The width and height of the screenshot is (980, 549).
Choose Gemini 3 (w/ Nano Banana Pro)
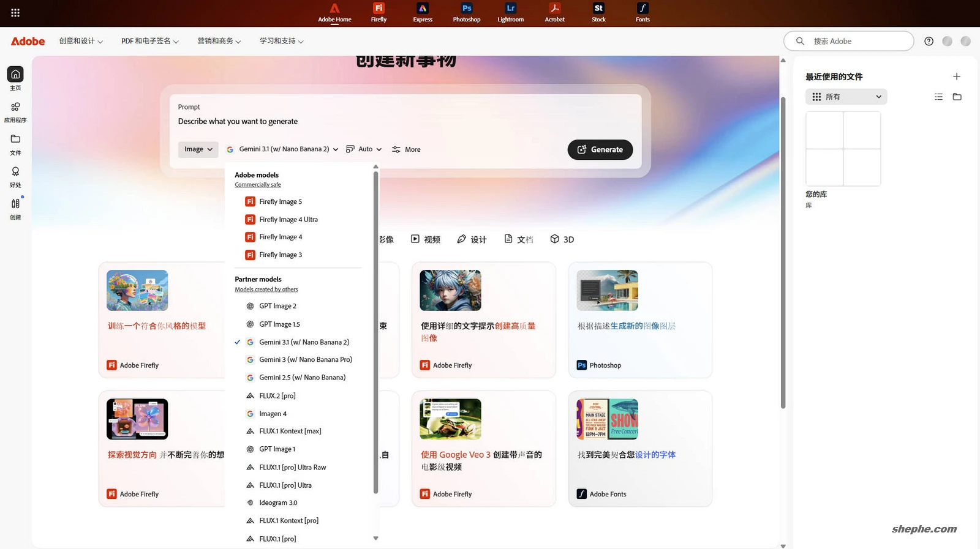(299, 360)
